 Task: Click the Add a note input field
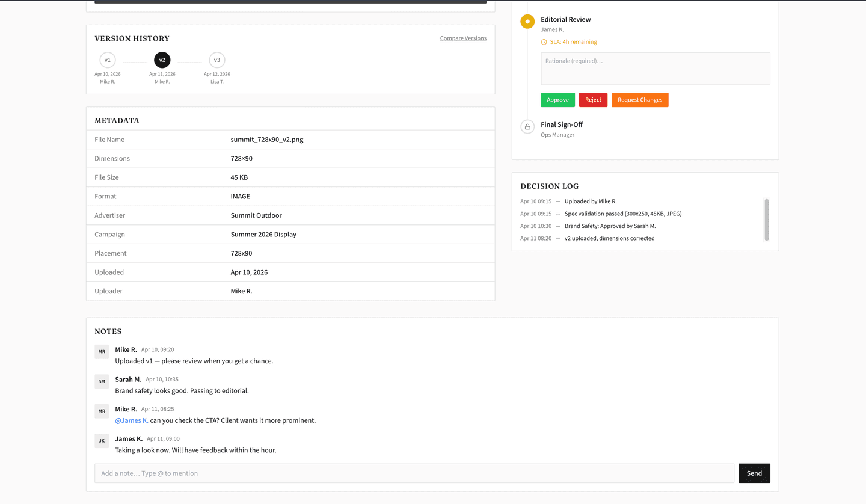(361, 473)
